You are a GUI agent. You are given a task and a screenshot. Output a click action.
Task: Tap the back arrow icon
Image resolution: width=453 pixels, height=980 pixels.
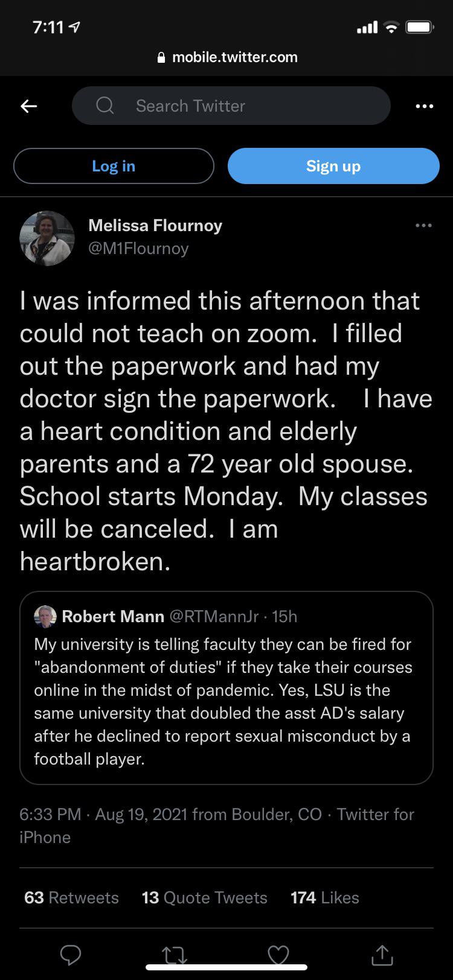click(29, 106)
